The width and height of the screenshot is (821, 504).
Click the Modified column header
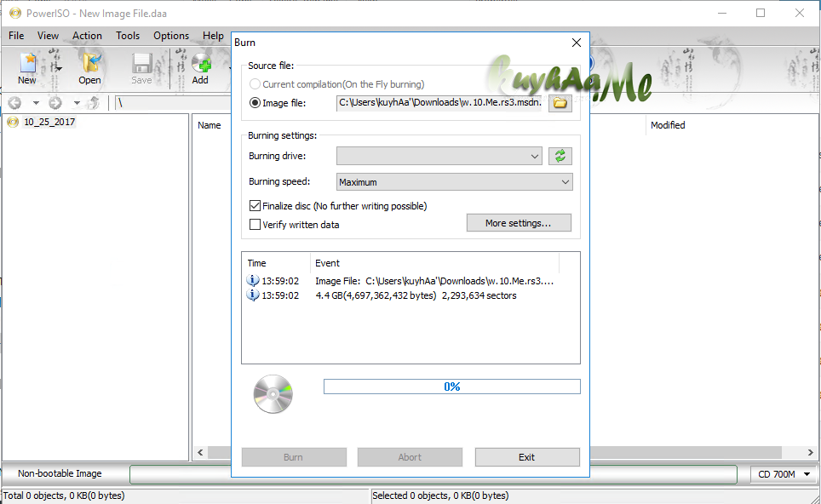pos(668,125)
